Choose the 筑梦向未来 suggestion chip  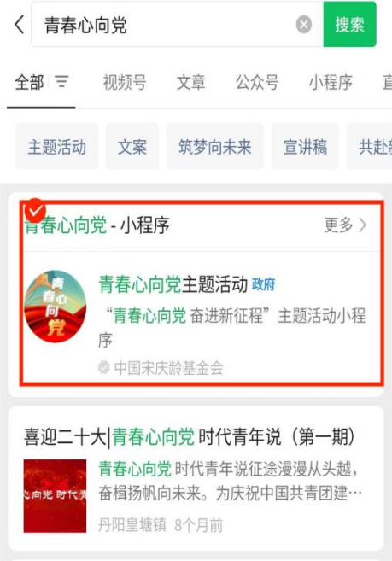[x=215, y=147]
